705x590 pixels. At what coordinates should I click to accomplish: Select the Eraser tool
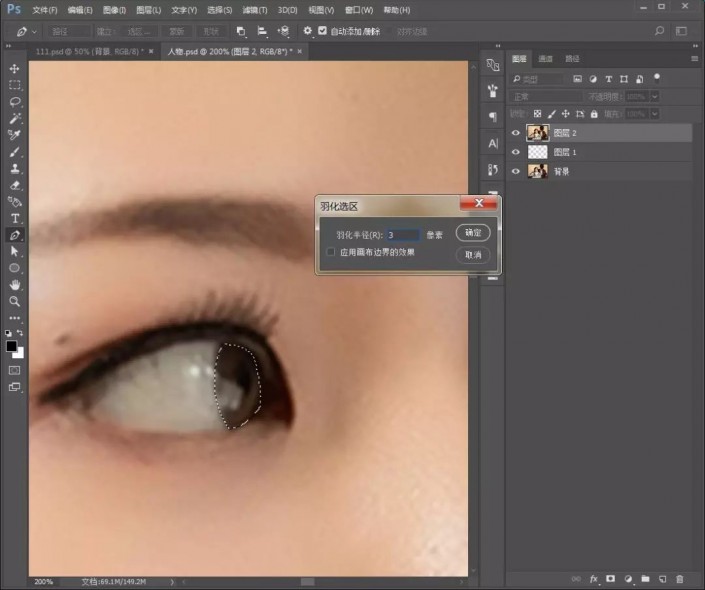point(14,185)
